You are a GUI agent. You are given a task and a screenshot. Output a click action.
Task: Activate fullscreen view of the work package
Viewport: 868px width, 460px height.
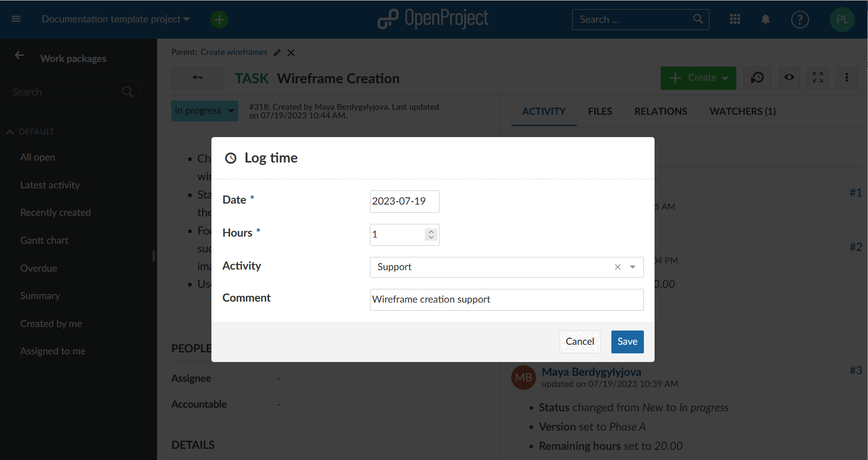pyautogui.click(x=817, y=78)
